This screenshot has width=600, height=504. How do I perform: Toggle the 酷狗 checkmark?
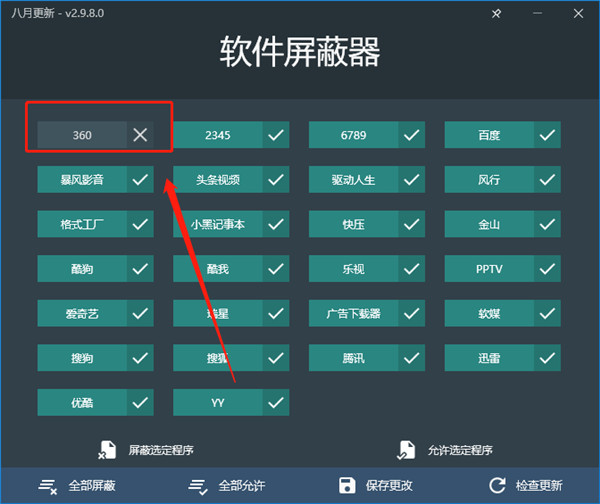[x=140, y=269]
